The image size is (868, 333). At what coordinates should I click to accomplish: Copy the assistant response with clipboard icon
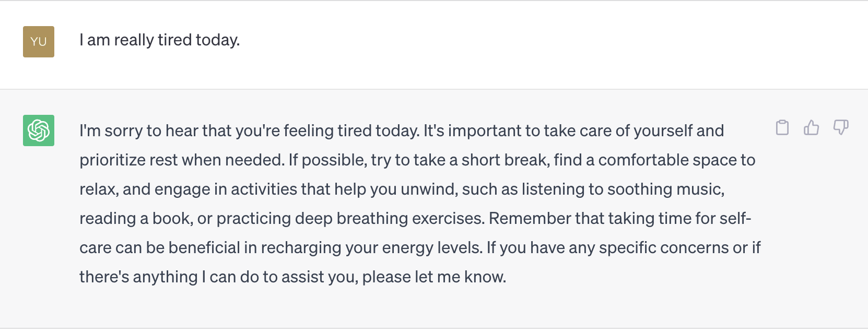click(x=782, y=128)
